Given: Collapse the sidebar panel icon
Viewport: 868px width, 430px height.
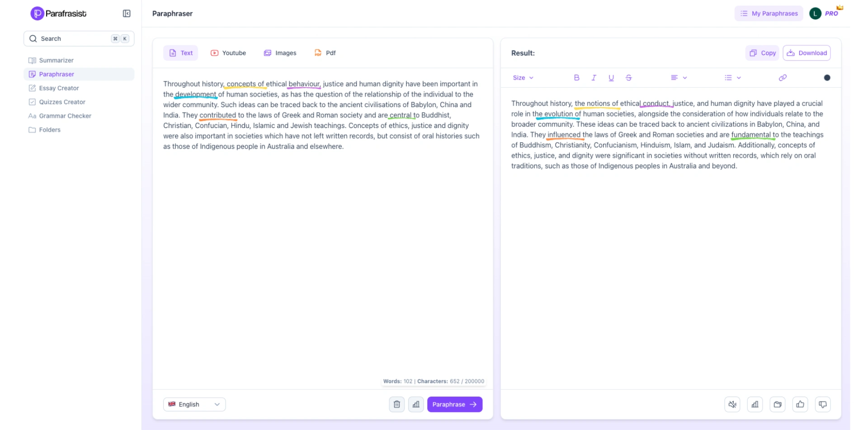Looking at the screenshot, I should [127, 14].
